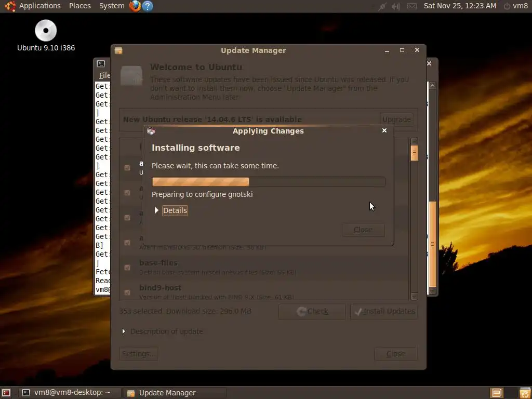Click '353 selected. Download size' status text
This screenshot has height=399, width=532.
(x=185, y=311)
